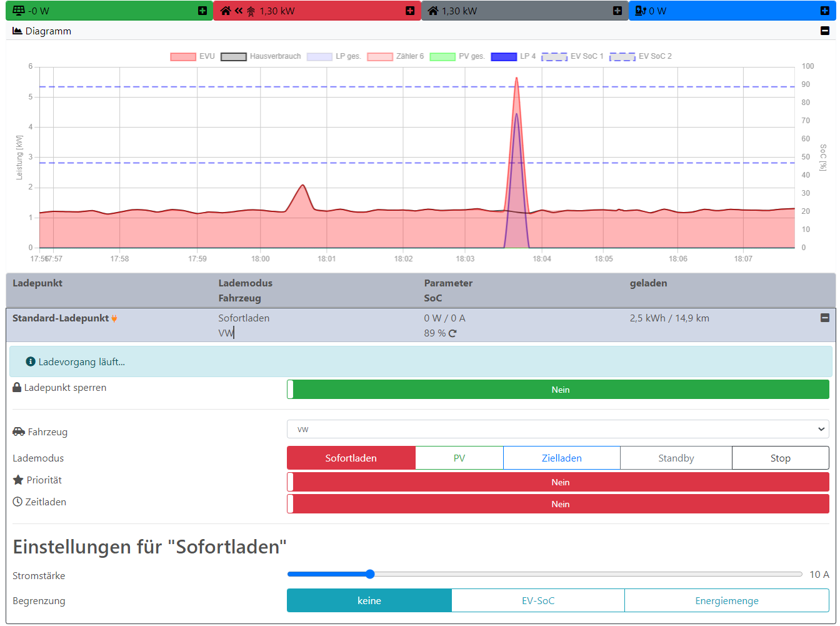This screenshot has height=626, width=840.
Task: Set Begrenzung to Energiemenge
Action: (x=726, y=600)
